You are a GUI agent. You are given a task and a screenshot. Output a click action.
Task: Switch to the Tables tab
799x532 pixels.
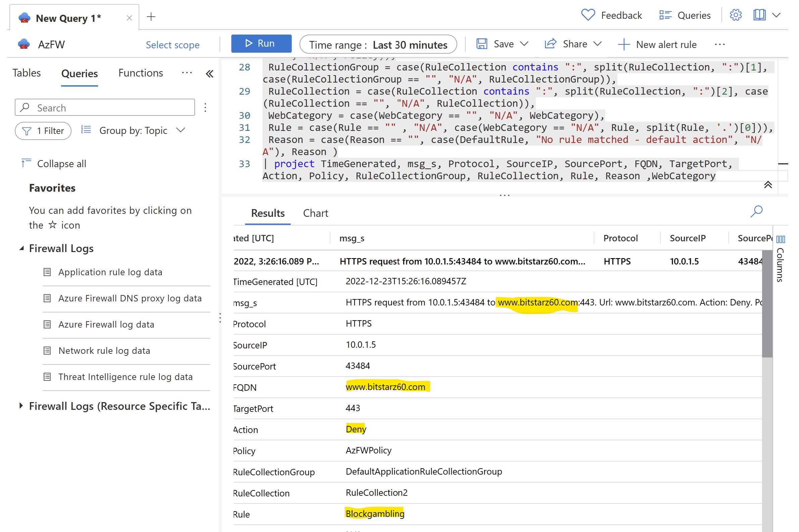click(27, 73)
